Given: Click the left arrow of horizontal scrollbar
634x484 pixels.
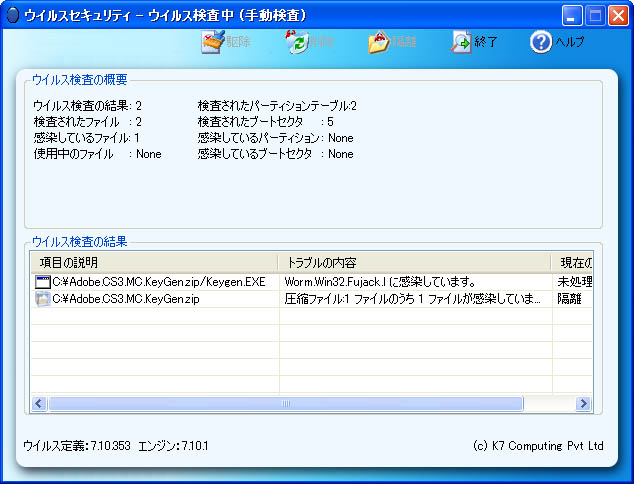Looking at the screenshot, I should click(39, 403).
